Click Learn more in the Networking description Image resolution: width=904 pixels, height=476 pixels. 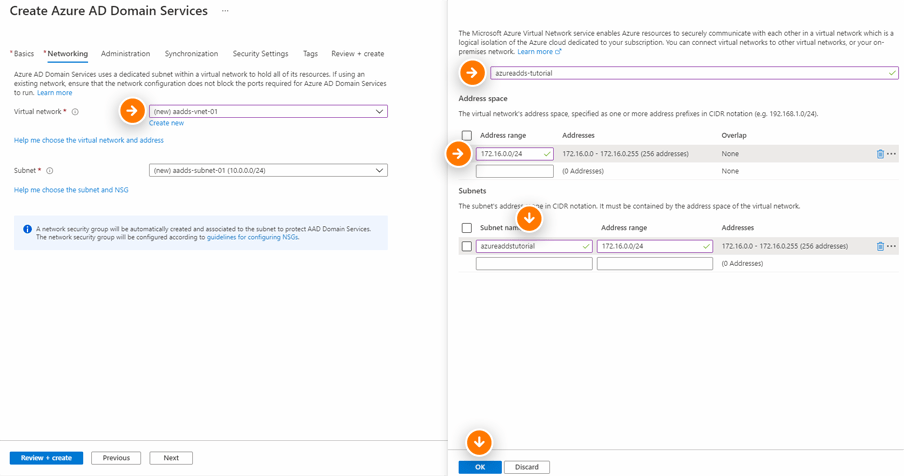click(55, 93)
